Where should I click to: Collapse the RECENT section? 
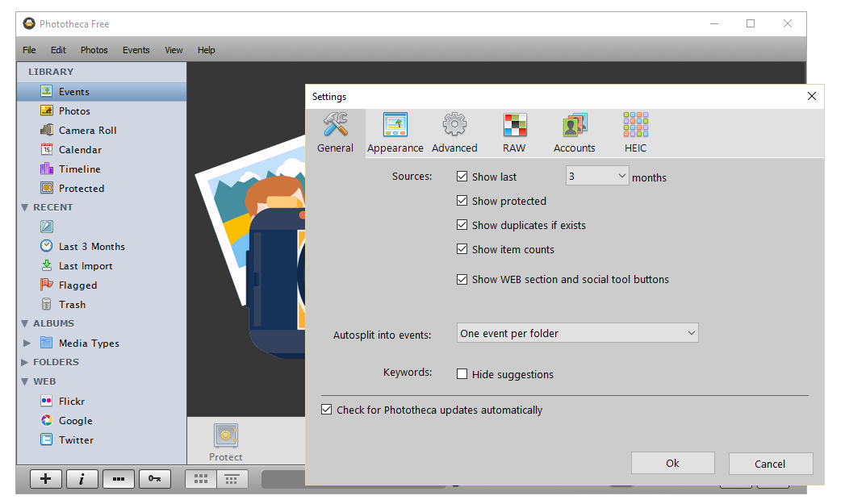[x=25, y=207]
